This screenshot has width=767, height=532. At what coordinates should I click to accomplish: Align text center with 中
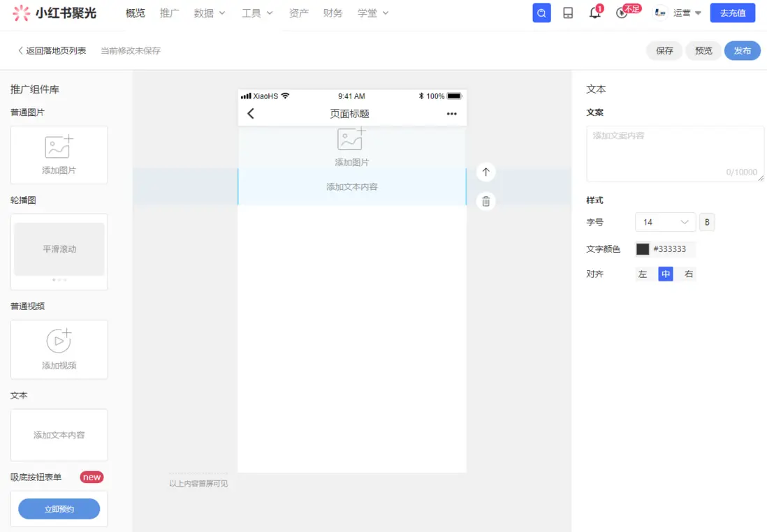pyautogui.click(x=665, y=274)
